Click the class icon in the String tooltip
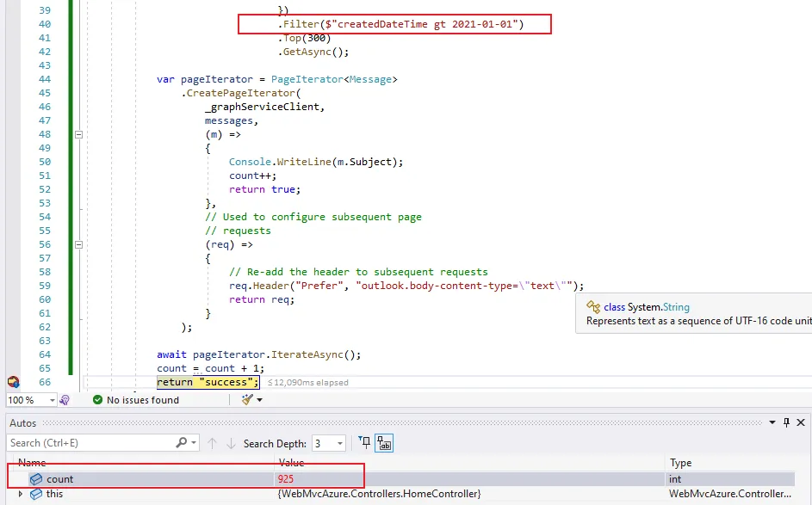Image resolution: width=812 pixels, height=505 pixels. click(x=593, y=307)
